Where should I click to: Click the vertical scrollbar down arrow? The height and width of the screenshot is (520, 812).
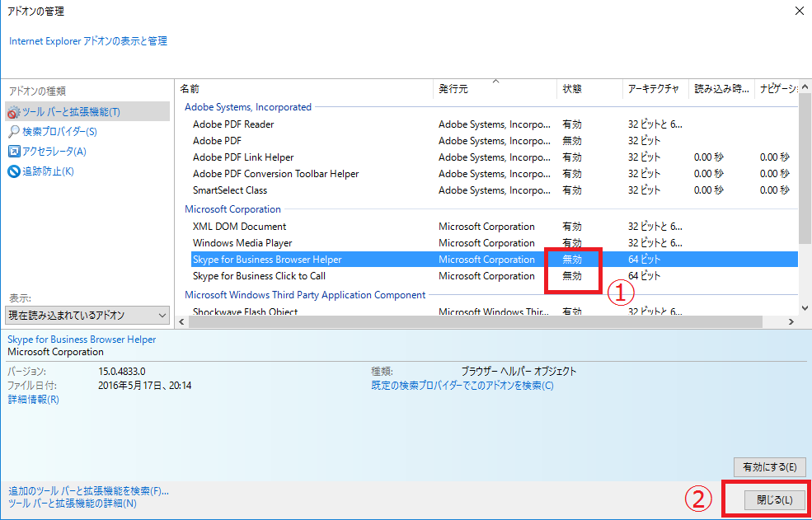point(805,308)
